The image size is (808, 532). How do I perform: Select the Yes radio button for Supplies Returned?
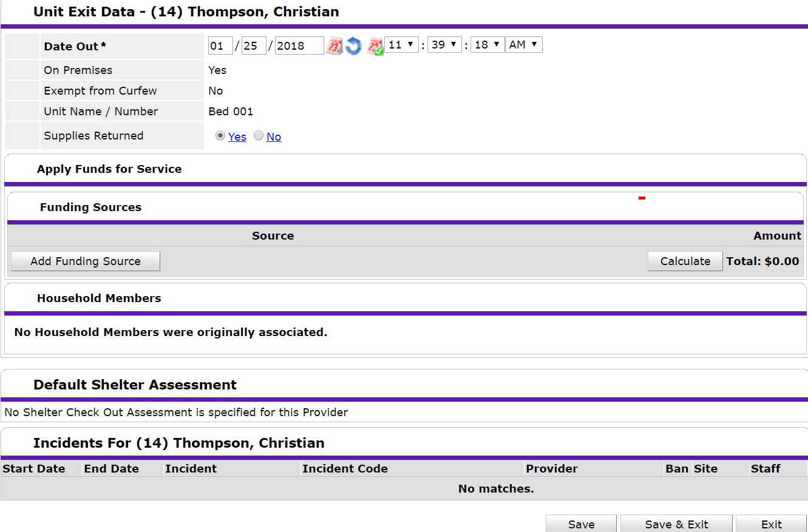pos(220,136)
